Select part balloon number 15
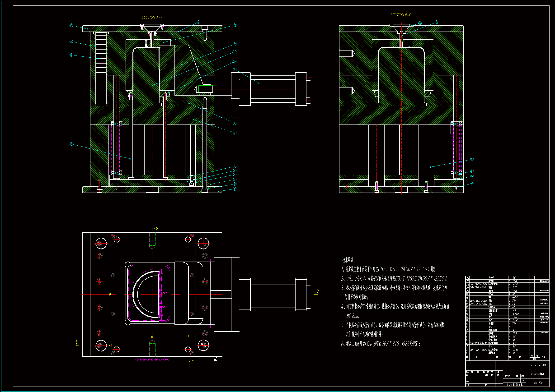The image size is (555, 392). tap(71, 25)
